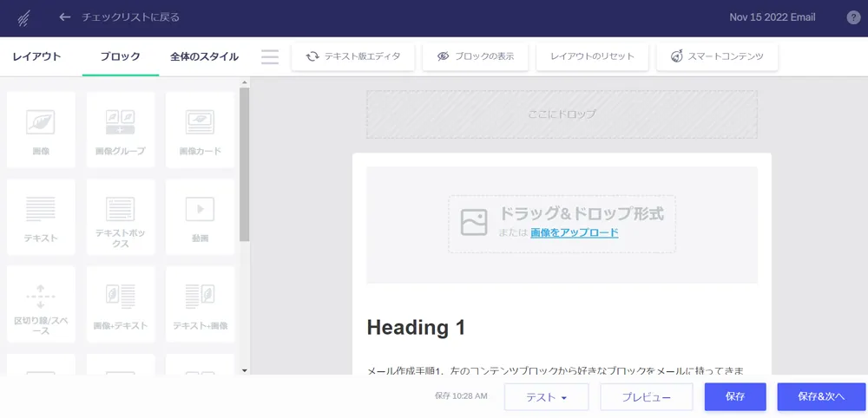This screenshot has height=418, width=868.
Task: Switch to the ブロック tab
Action: point(120,56)
